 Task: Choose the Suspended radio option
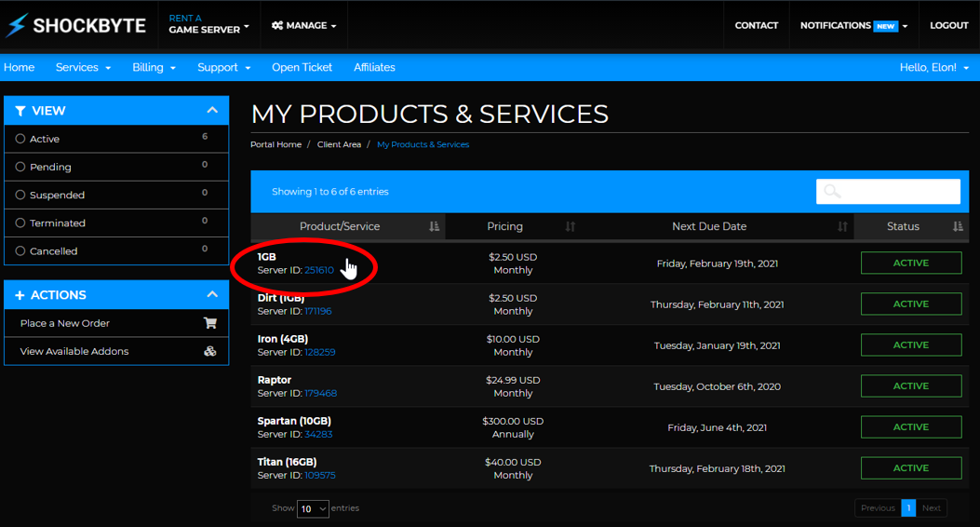coord(20,195)
